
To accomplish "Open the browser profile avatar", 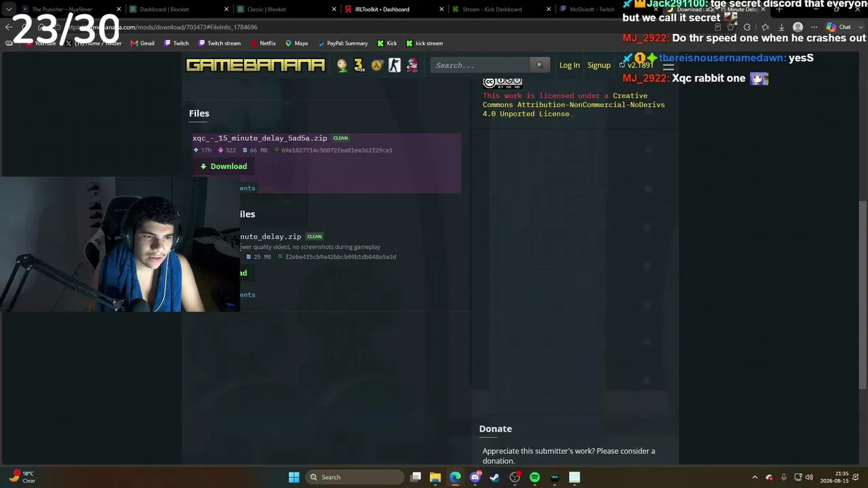I will pos(798,27).
